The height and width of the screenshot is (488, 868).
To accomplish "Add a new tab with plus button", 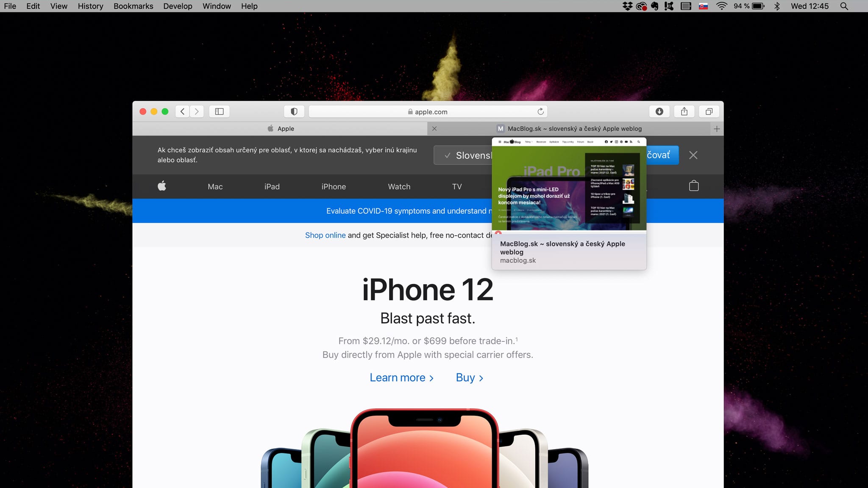I will pos(717,129).
